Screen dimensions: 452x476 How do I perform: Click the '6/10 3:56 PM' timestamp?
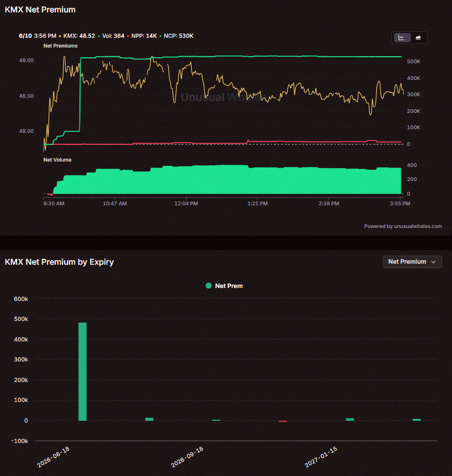tap(38, 36)
